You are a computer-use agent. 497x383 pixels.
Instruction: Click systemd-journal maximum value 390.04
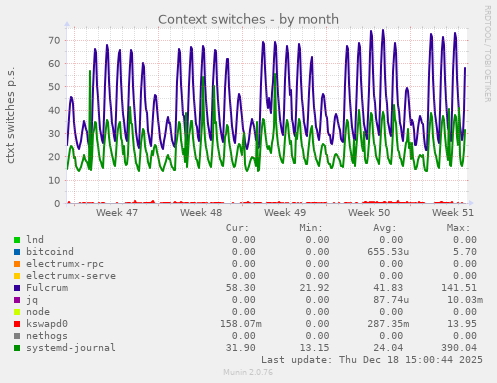click(459, 347)
